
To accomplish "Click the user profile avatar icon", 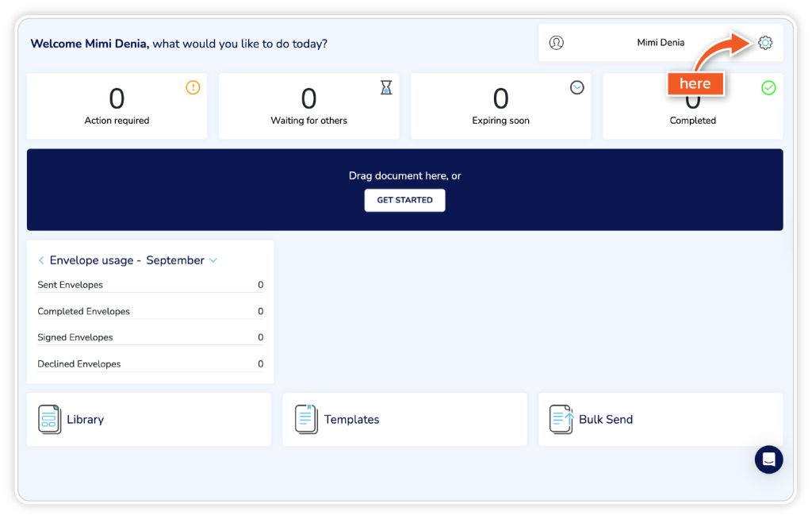I will [557, 43].
